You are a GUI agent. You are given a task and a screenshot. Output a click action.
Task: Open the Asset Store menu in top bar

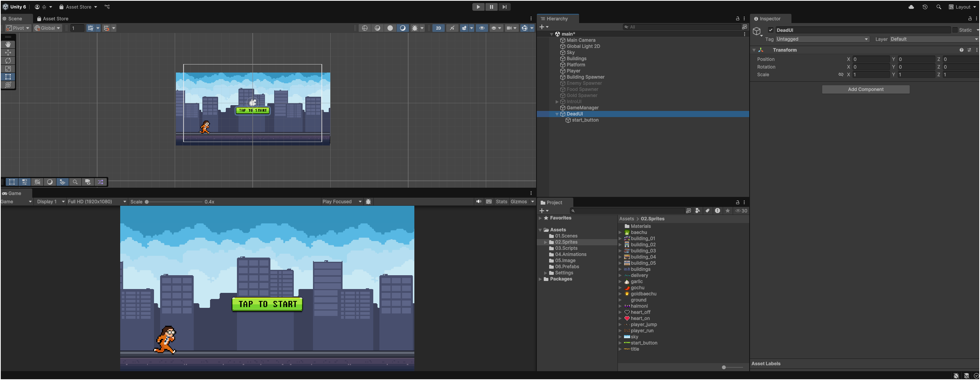78,7
